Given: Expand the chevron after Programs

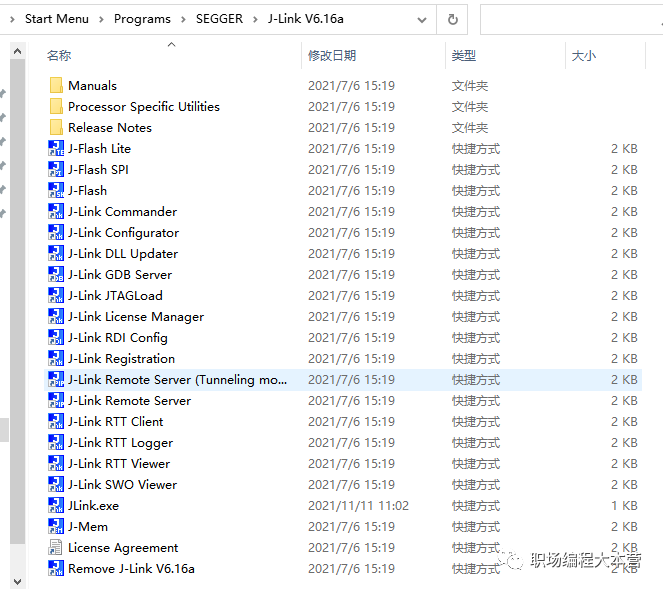Looking at the screenshot, I should pos(184,19).
